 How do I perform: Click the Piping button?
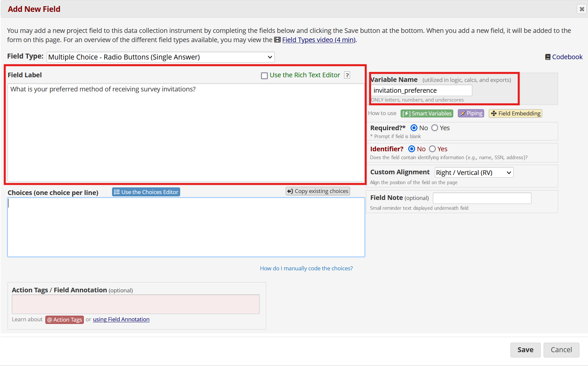coord(471,113)
